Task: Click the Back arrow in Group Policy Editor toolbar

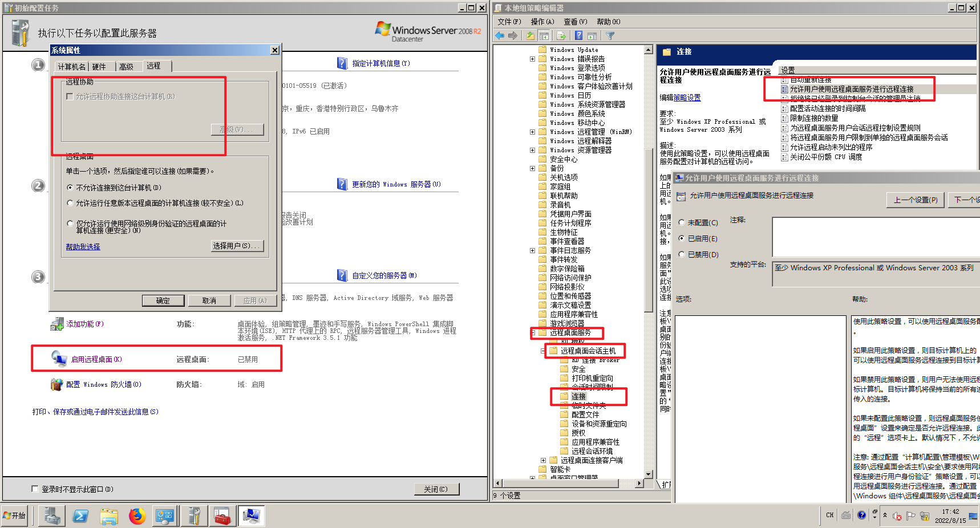Action: (x=500, y=36)
